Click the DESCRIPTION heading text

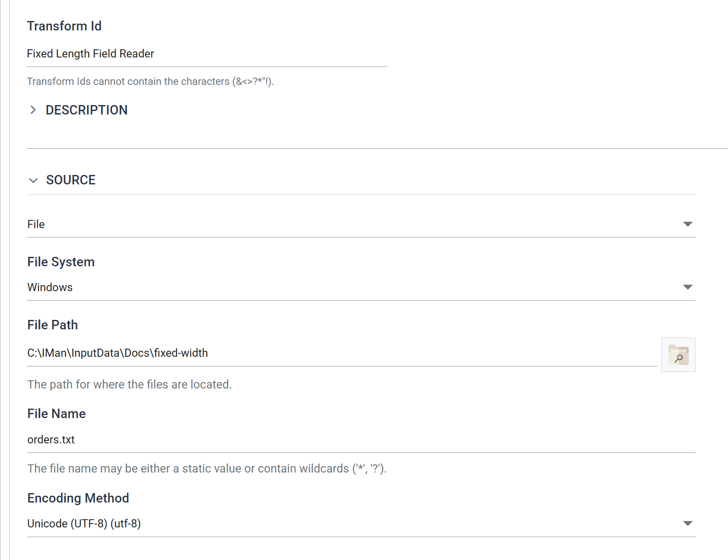pos(87,110)
